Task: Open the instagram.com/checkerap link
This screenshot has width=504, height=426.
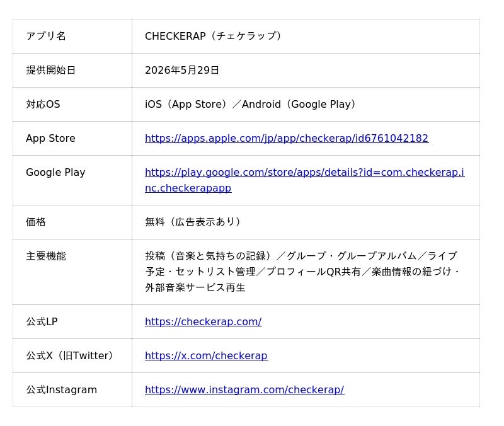Action: (x=244, y=389)
